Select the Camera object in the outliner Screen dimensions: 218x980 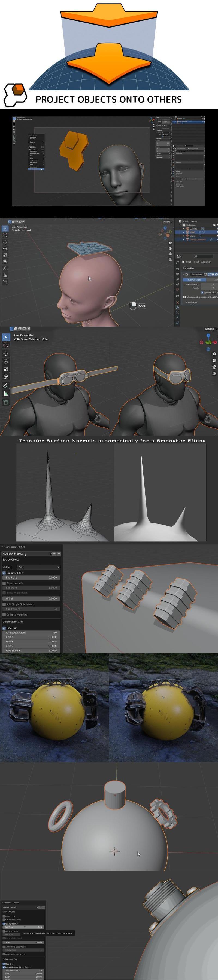(194, 229)
